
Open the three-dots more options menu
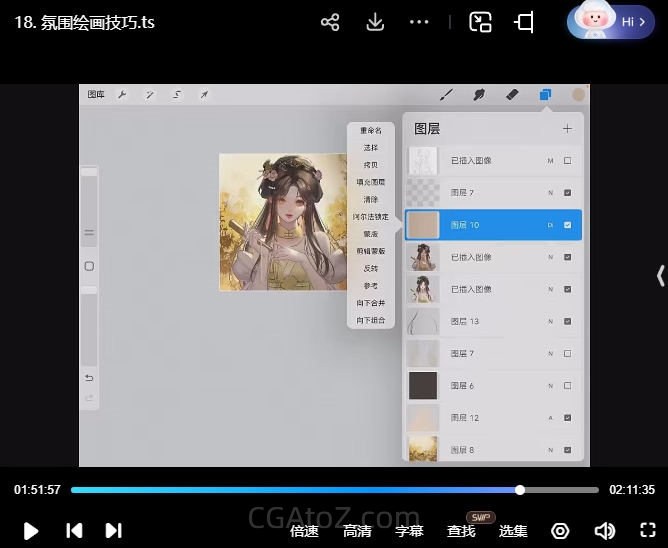point(419,22)
